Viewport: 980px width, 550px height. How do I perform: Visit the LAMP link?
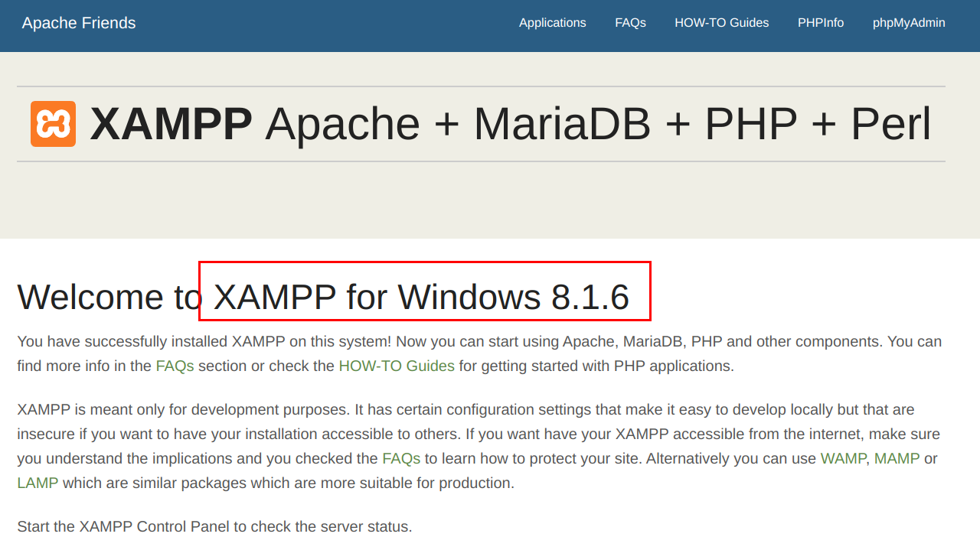(38, 483)
